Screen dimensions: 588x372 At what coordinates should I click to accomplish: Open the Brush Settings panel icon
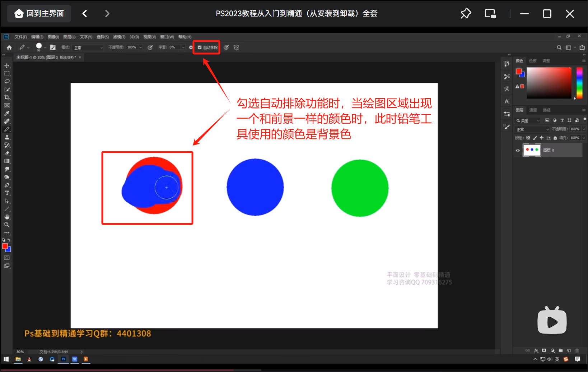[x=507, y=127]
